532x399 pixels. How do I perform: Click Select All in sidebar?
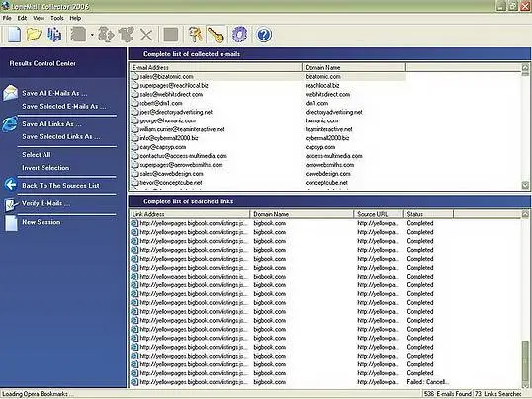coord(37,155)
